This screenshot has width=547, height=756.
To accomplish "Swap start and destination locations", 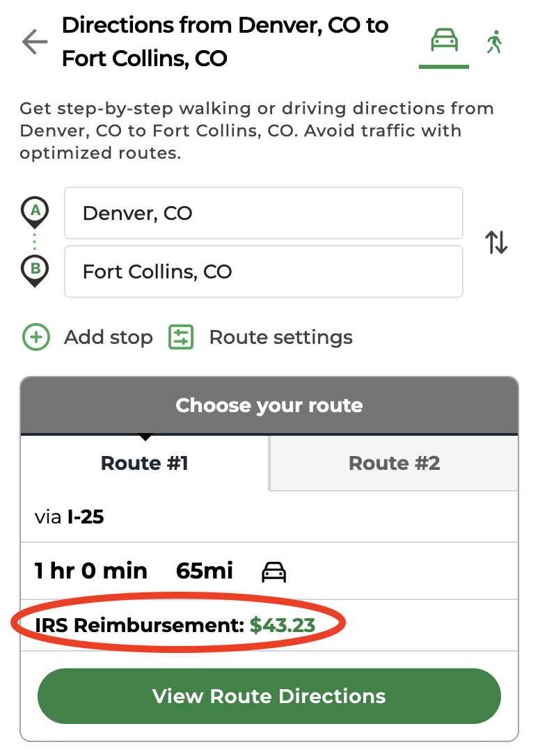I will point(496,242).
